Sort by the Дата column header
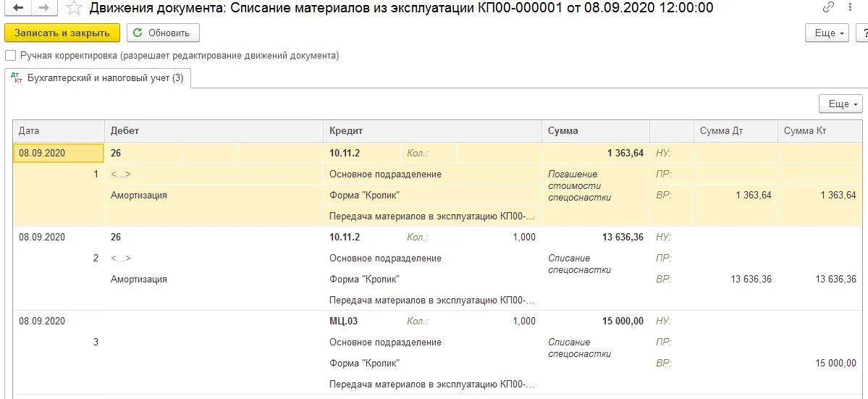Image resolution: width=868 pixels, height=399 pixels. (x=59, y=131)
